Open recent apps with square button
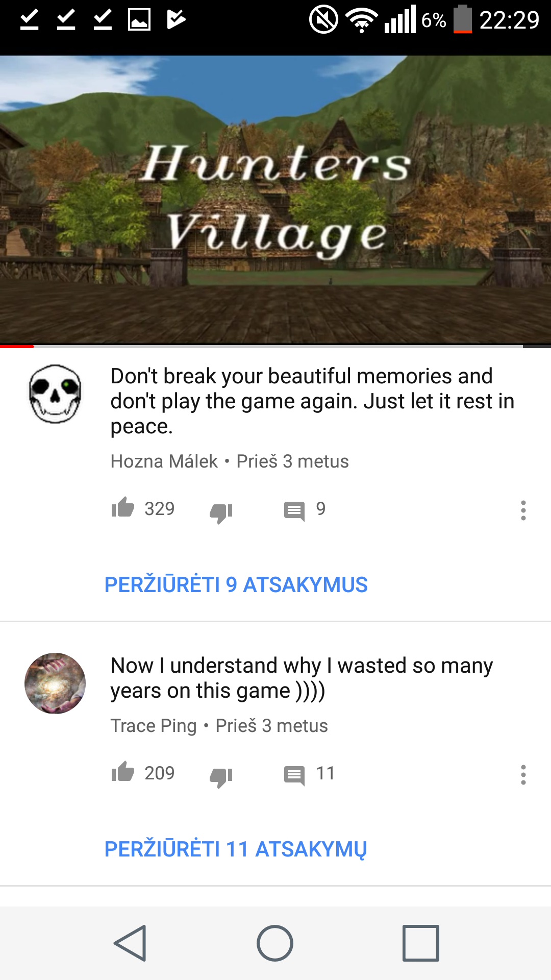Viewport: 551px width, 980px height. click(x=421, y=943)
